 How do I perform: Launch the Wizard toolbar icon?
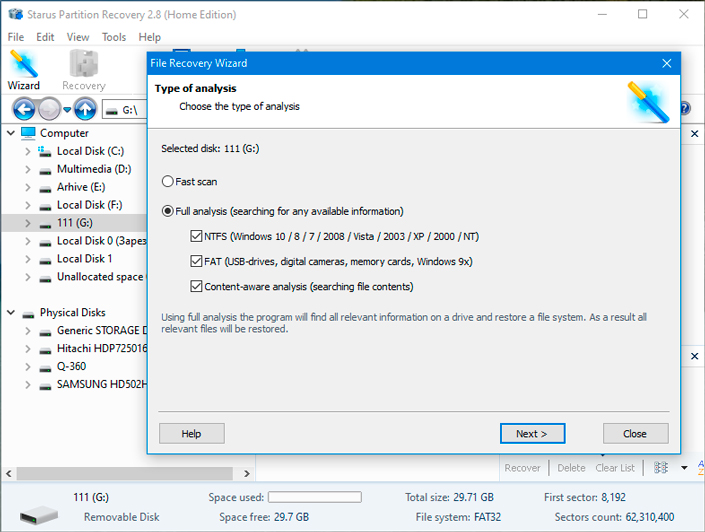click(24, 70)
